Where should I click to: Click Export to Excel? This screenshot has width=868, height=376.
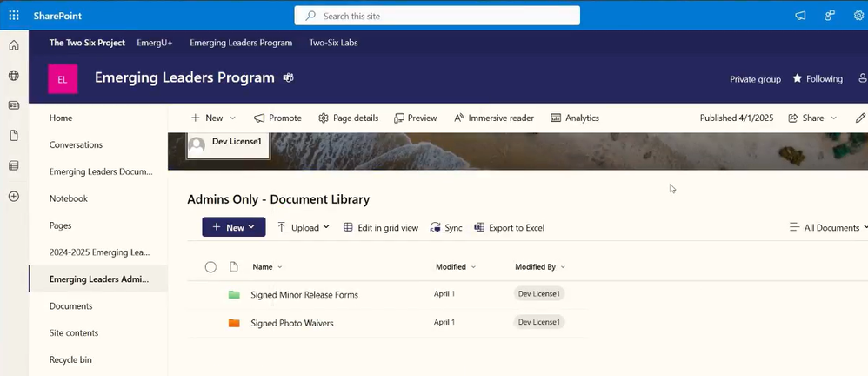point(510,227)
